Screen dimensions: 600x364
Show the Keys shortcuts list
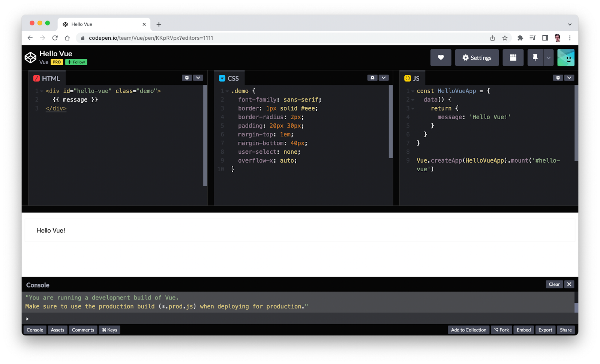pos(109,330)
